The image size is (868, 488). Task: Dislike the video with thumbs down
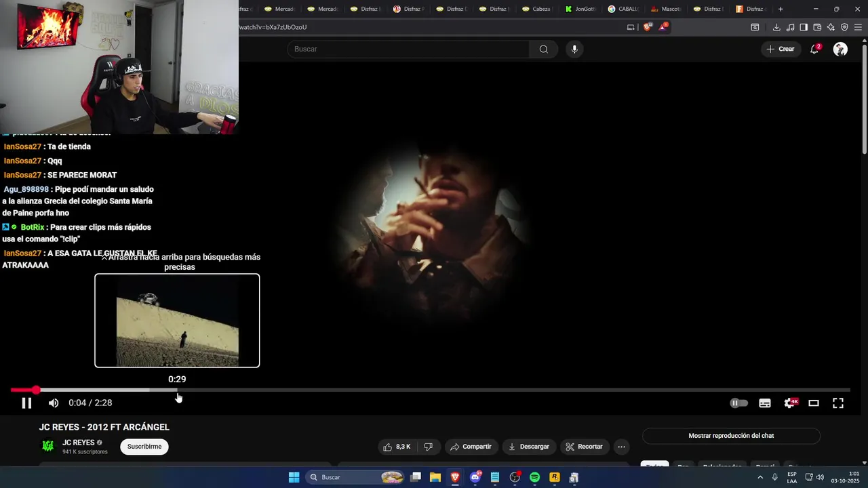(428, 447)
